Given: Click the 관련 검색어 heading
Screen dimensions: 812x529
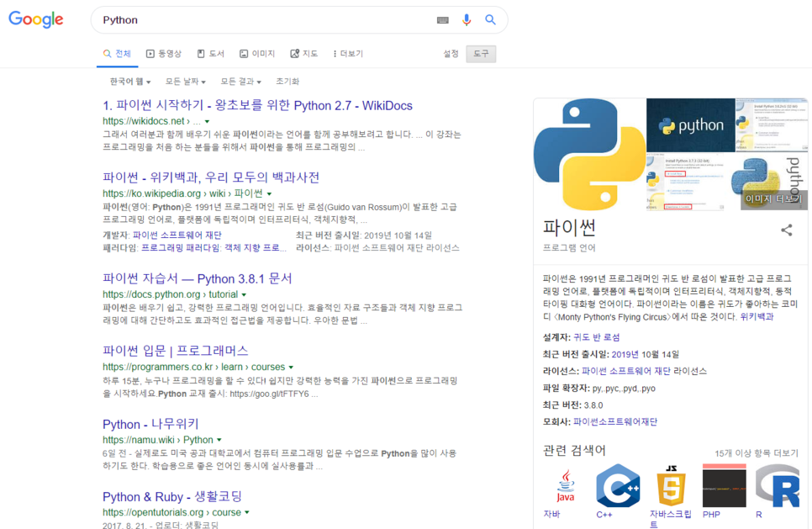Looking at the screenshot, I should click(574, 450).
